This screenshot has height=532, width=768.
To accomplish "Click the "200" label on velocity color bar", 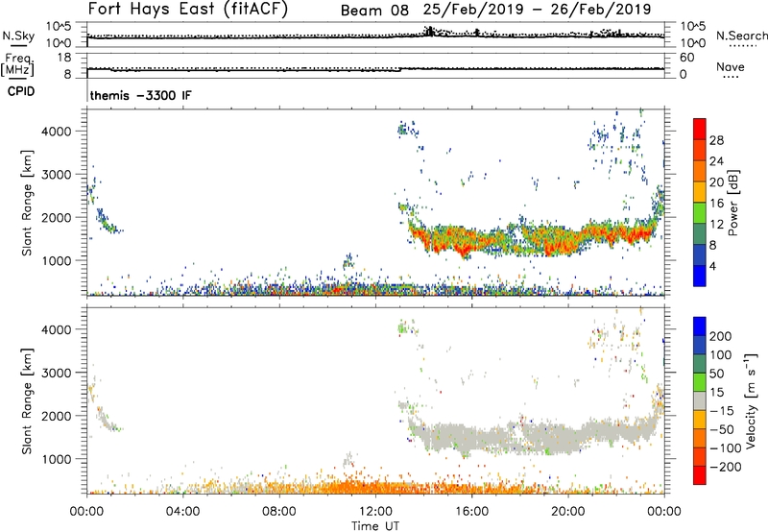I will [x=721, y=336].
